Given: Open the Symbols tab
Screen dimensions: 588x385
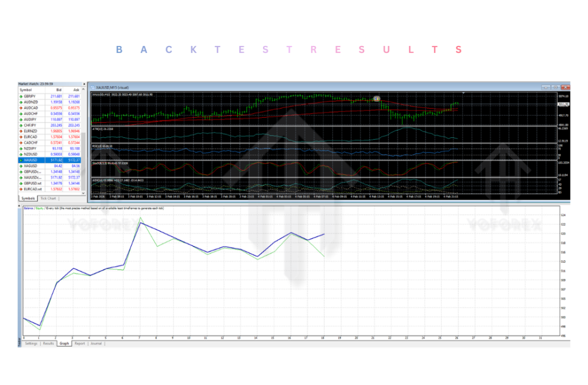Looking at the screenshot, I should [28, 198].
